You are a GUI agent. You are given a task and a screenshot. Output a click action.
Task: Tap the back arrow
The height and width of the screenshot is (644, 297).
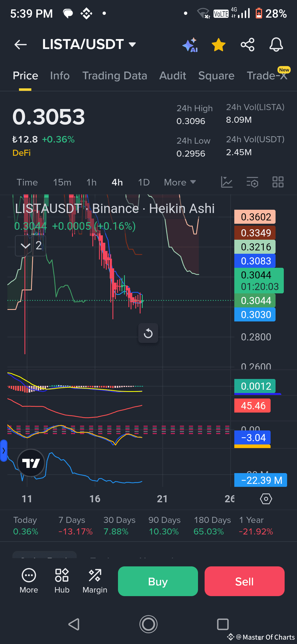coord(21,45)
